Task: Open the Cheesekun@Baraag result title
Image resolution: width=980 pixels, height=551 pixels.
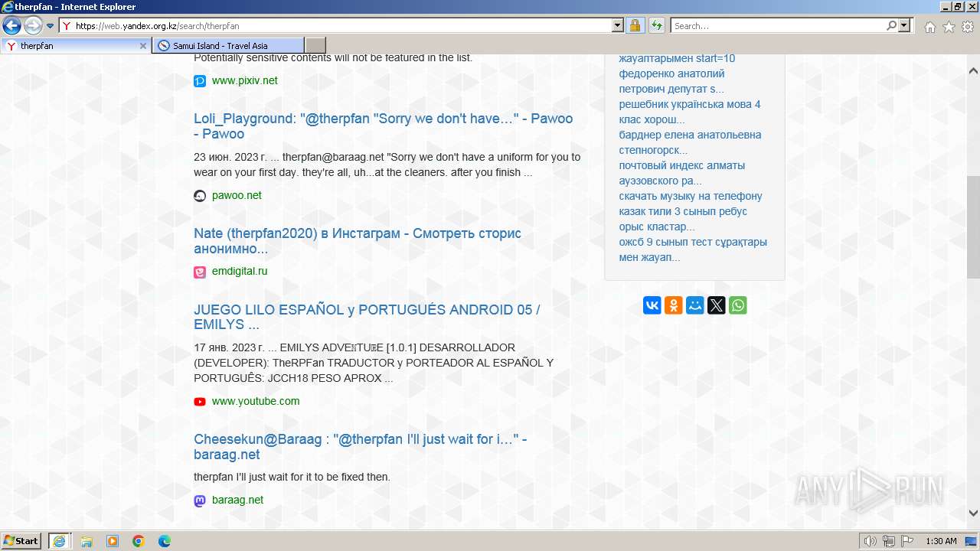Action: tap(360, 447)
